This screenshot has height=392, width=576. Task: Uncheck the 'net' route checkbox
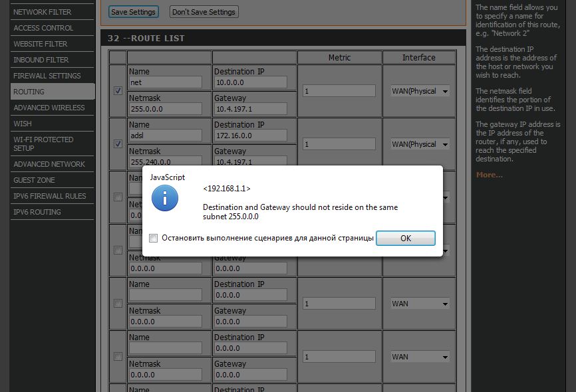pos(118,91)
